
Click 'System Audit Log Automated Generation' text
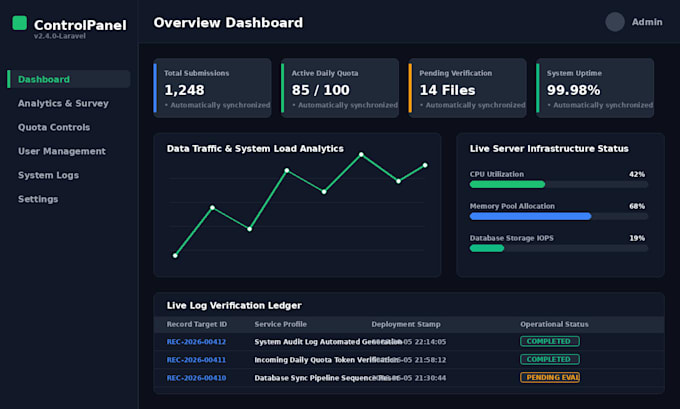(328, 342)
